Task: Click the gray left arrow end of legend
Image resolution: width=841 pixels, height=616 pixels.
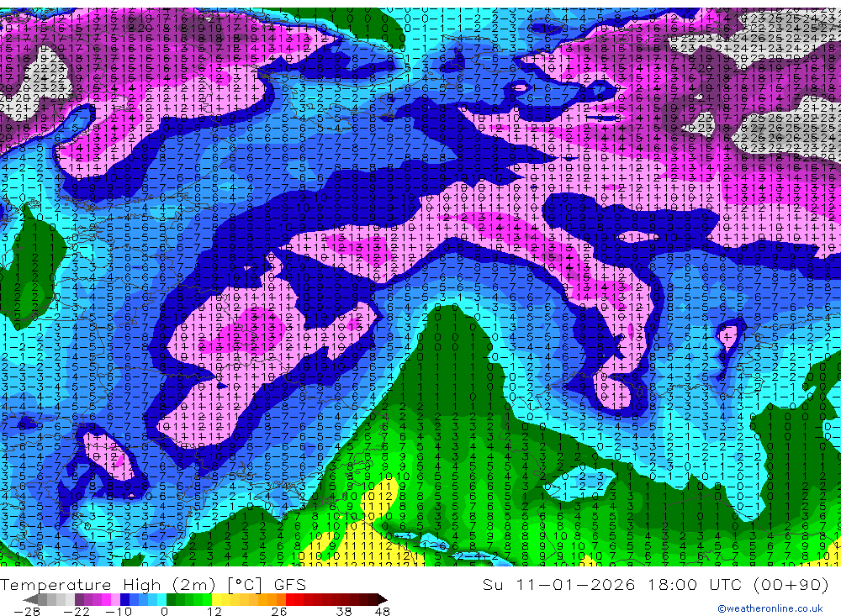Action: tap(30, 599)
